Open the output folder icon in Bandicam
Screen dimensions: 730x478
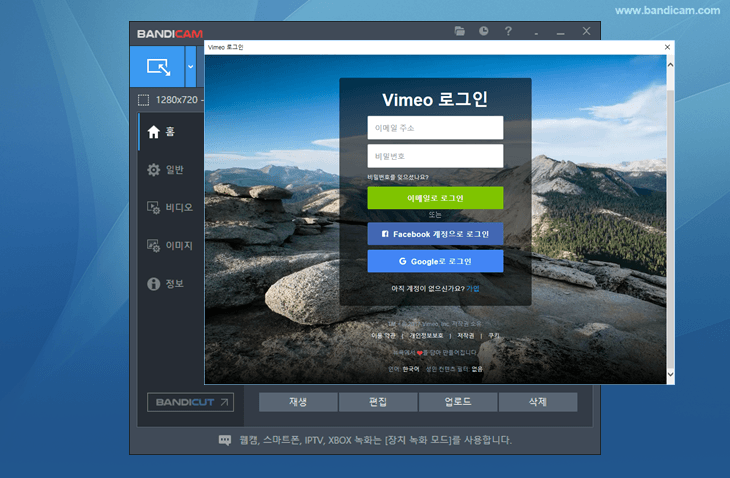(x=460, y=31)
